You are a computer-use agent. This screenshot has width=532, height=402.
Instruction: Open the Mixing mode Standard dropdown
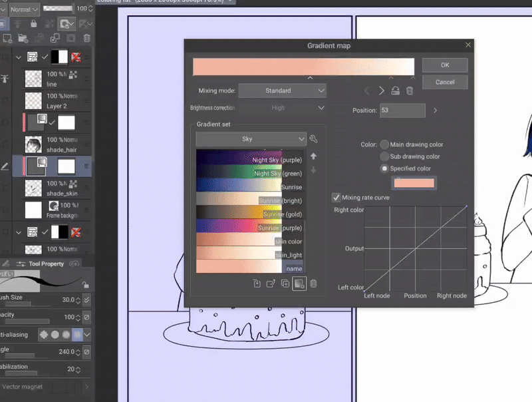[x=282, y=91]
